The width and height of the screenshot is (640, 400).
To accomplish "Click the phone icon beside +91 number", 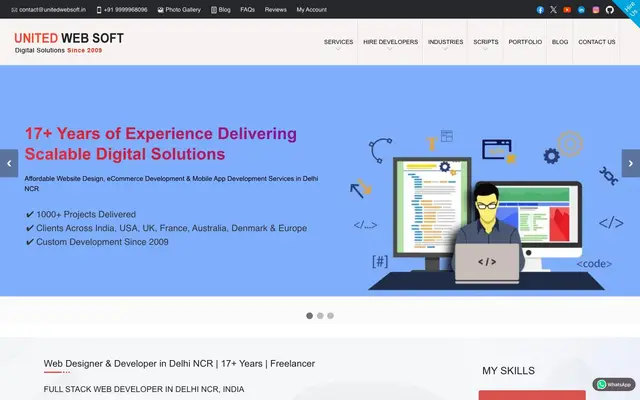I will click(99, 10).
